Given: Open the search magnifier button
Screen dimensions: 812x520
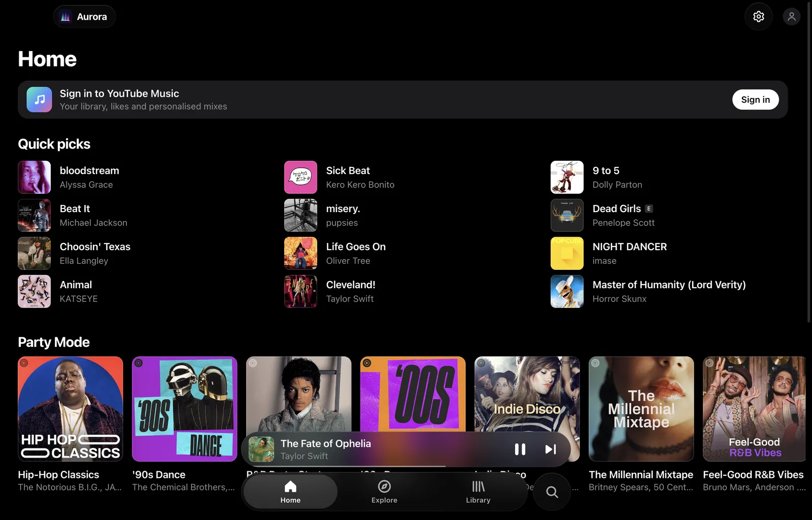Looking at the screenshot, I should pos(552,492).
